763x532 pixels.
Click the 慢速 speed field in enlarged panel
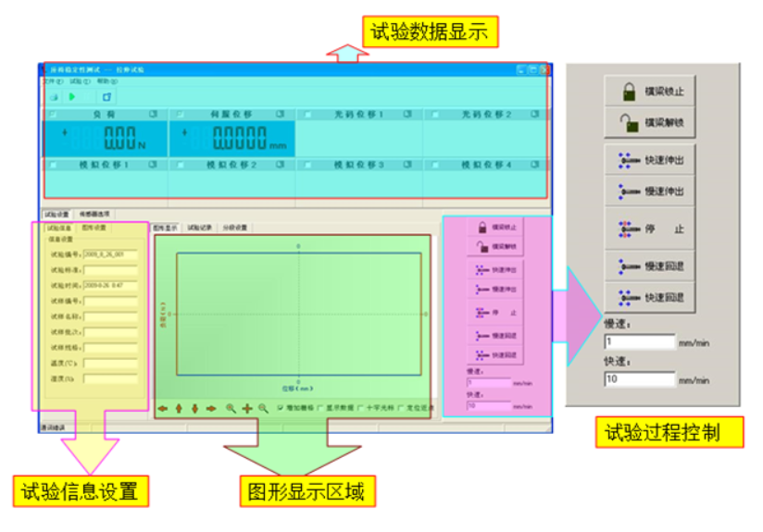click(639, 341)
